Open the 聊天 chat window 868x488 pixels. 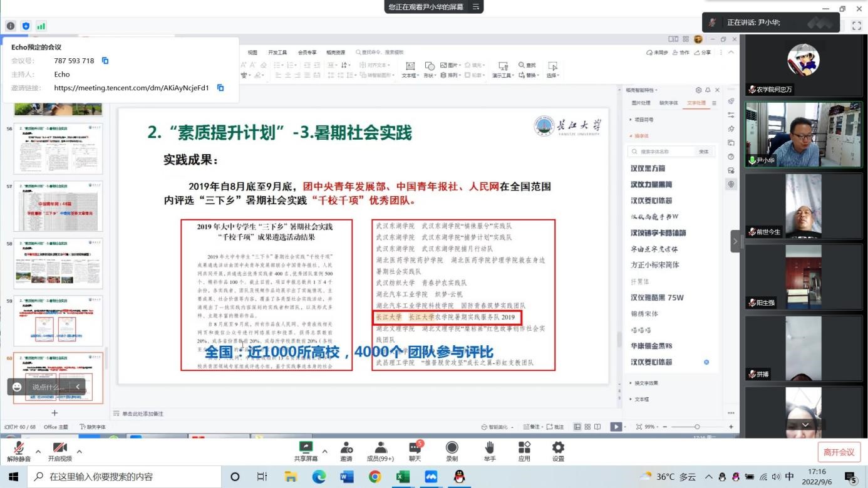pos(415,452)
